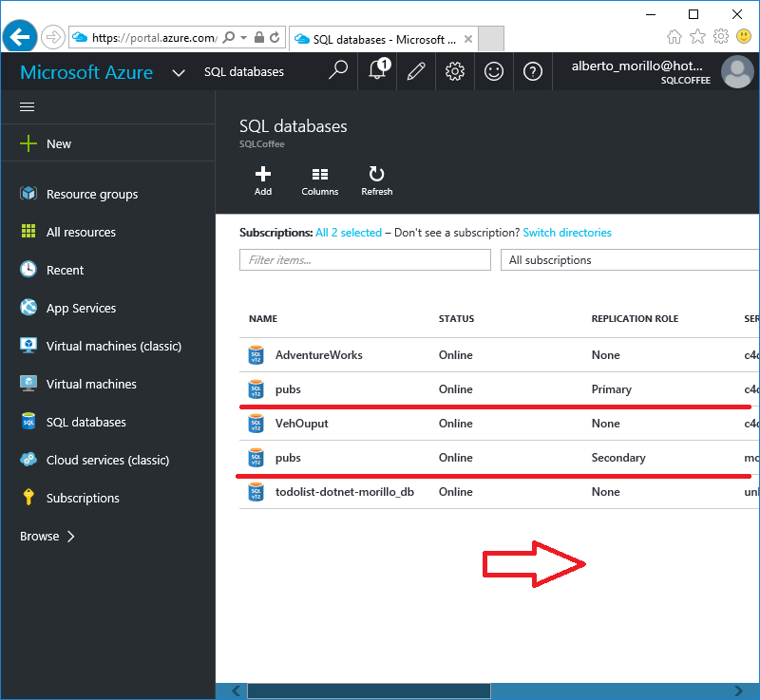Sort by the NAME column header
The height and width of the screenshot is (700, 760).
(x=263, y=319)
